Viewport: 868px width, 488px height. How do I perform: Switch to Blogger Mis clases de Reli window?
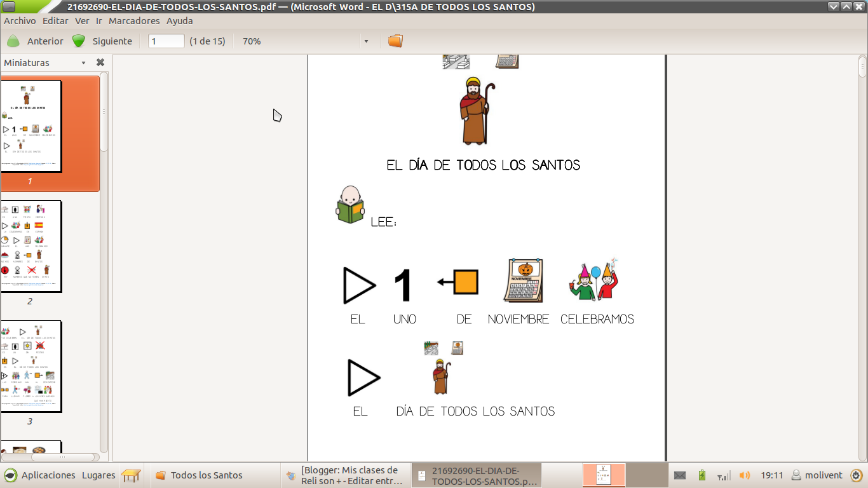pyautogui.click(x=346, y=475)
